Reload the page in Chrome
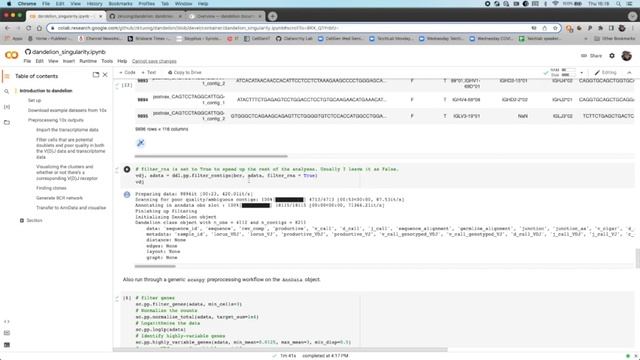The height and width of the screenshot is (360, 640). tap(29, 28)
